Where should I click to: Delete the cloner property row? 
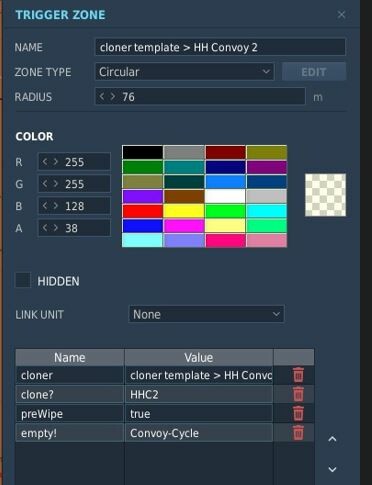(298, 375)
